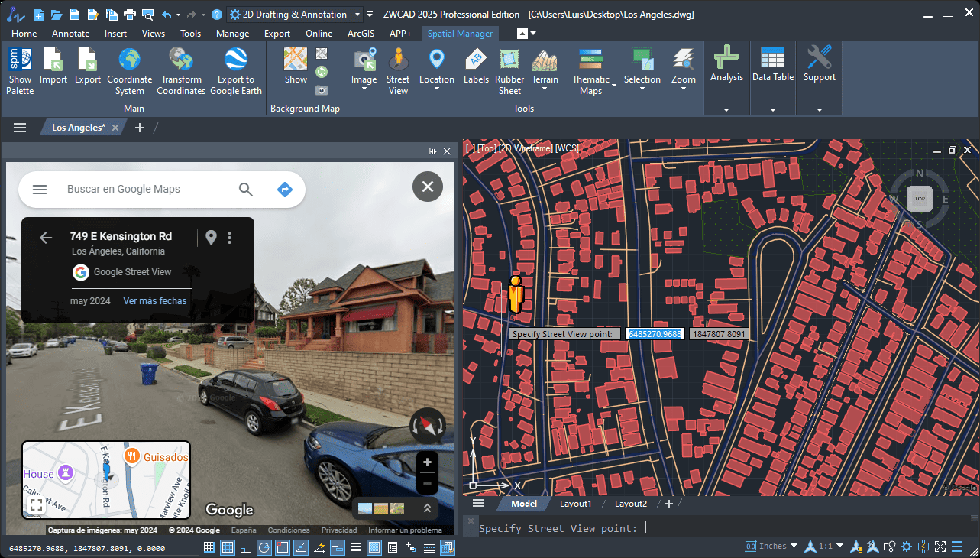Click the settings gear in status bar

tap(907, 547)
